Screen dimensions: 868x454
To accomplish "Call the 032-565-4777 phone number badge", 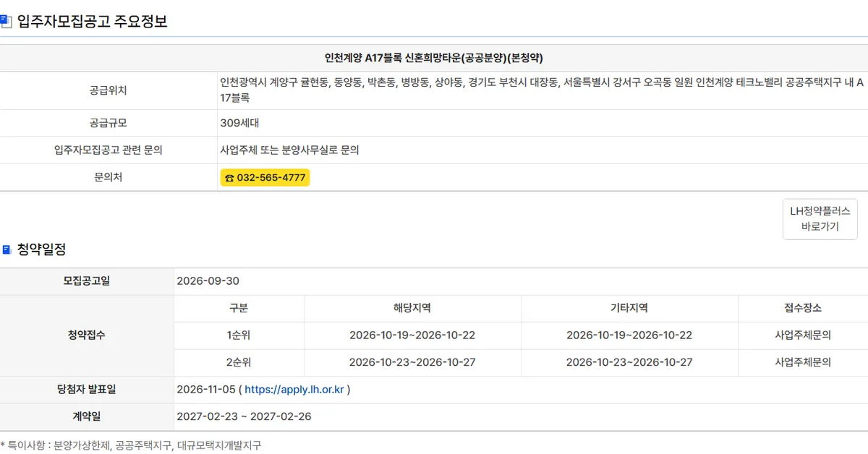I will (265, 178).
